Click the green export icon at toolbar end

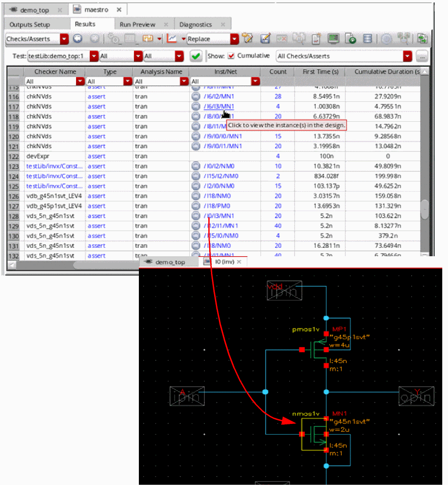[x=423, y=39]
